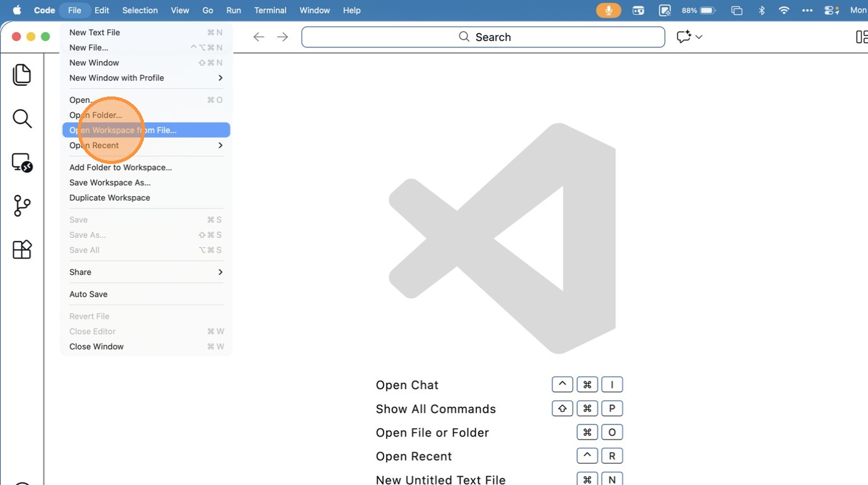Viewport: 868px width, 485px height.
Task: Choose Duplicate Workspace menu entry
Action: [x=146, y=197]
